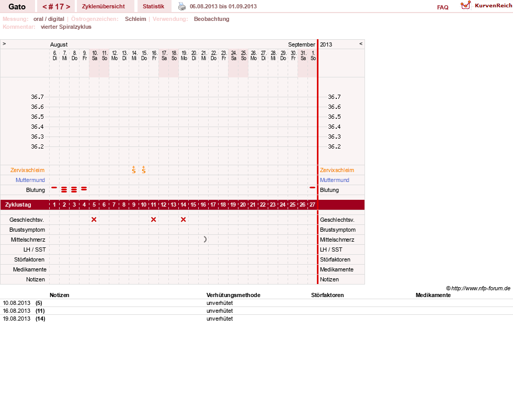Go to previous cycle with '<' arrow

(44, 7)
